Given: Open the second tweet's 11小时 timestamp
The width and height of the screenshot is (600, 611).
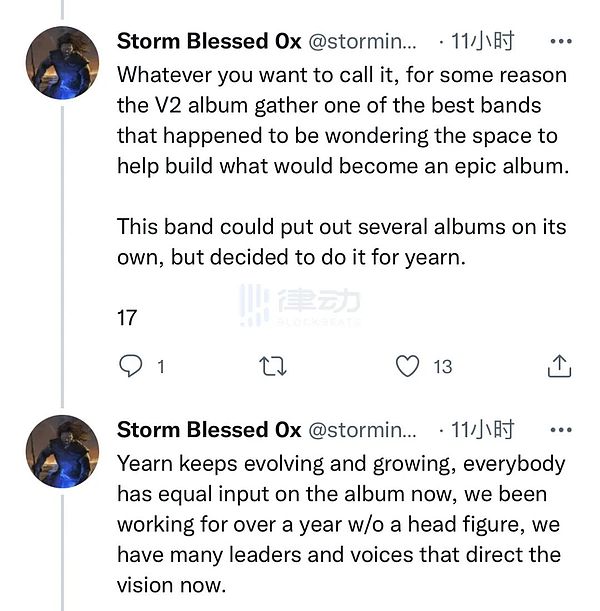Looking at the screenshot, I should 482,430.
